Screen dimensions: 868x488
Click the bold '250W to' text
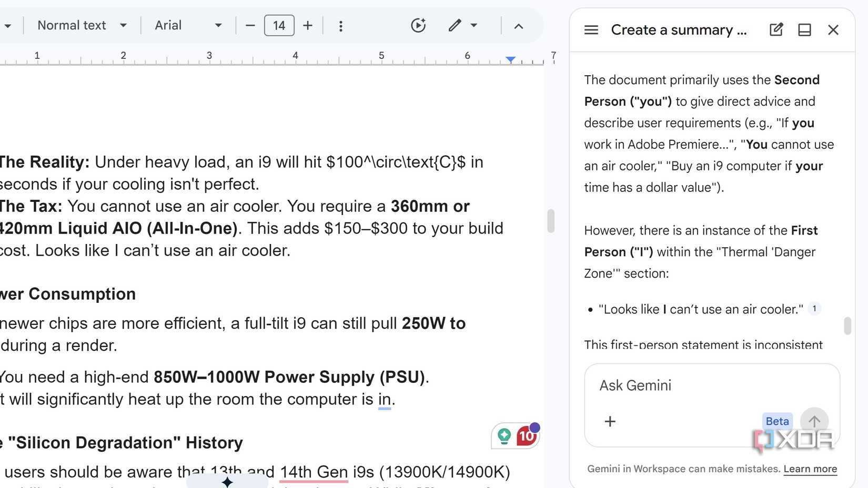point(433,323)
